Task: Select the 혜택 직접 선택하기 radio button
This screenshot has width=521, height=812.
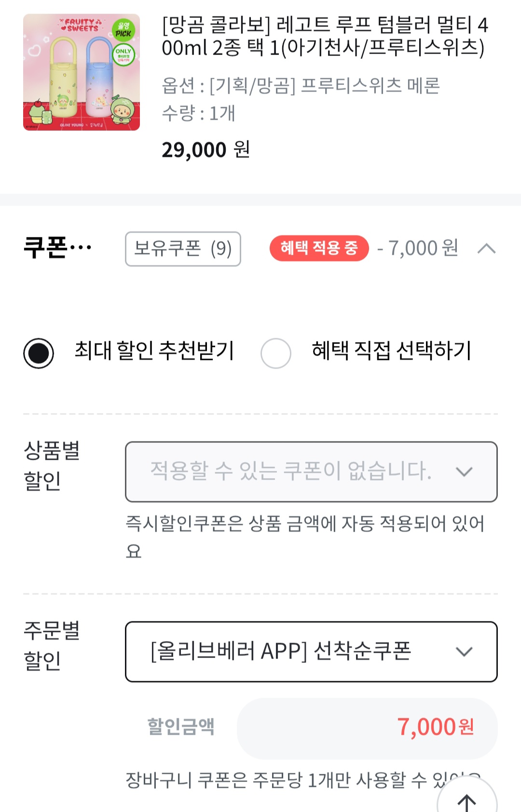Action: 275,353
